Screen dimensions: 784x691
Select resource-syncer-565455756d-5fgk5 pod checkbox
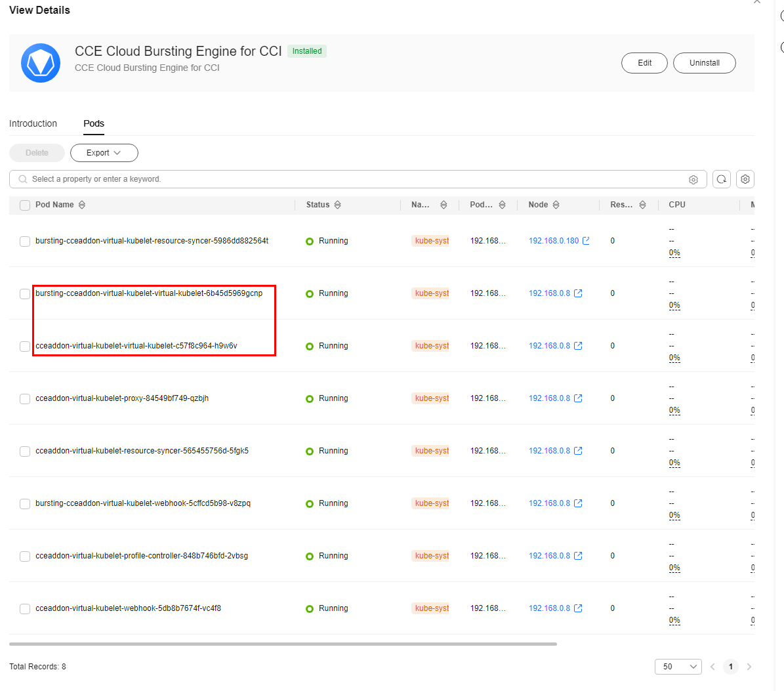pos(25,451)
